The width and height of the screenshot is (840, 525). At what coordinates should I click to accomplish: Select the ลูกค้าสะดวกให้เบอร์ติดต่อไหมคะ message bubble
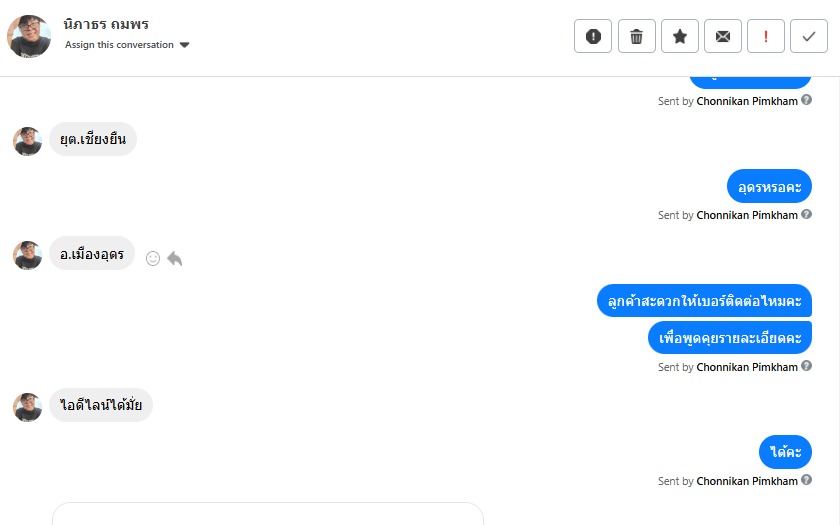704,301
